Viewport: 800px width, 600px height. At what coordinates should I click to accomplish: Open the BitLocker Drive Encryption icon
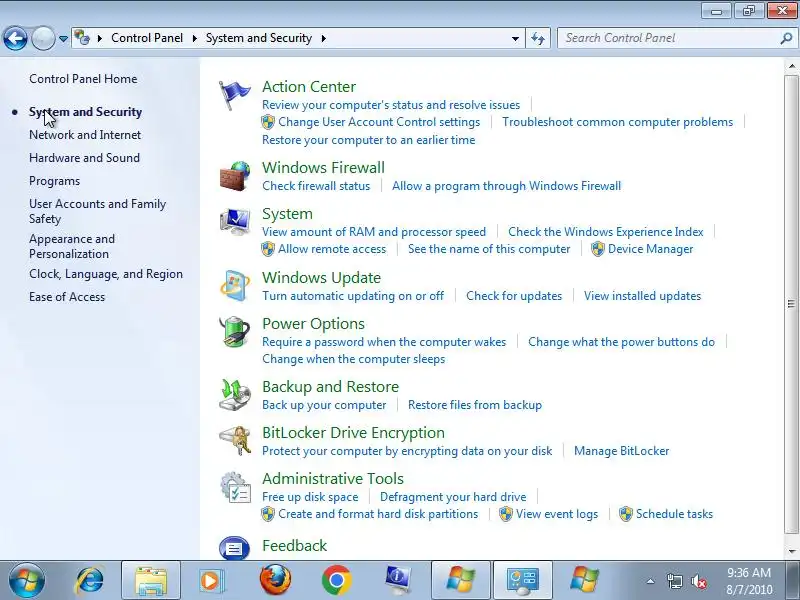tap(235, 440)
